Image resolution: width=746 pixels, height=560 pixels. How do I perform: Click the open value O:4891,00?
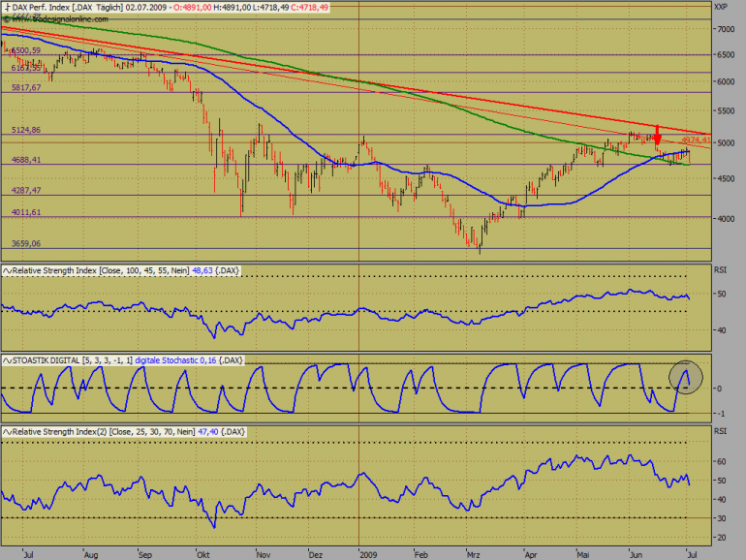193,8
